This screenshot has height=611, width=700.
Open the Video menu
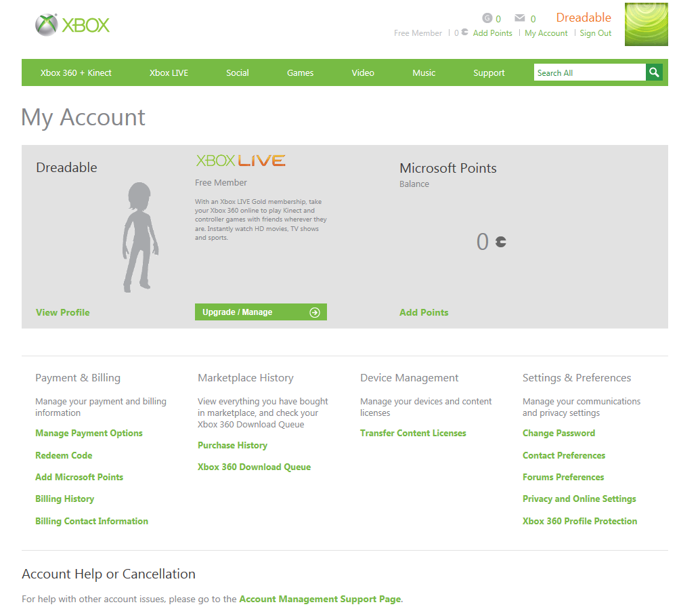(x=363, y=72)
